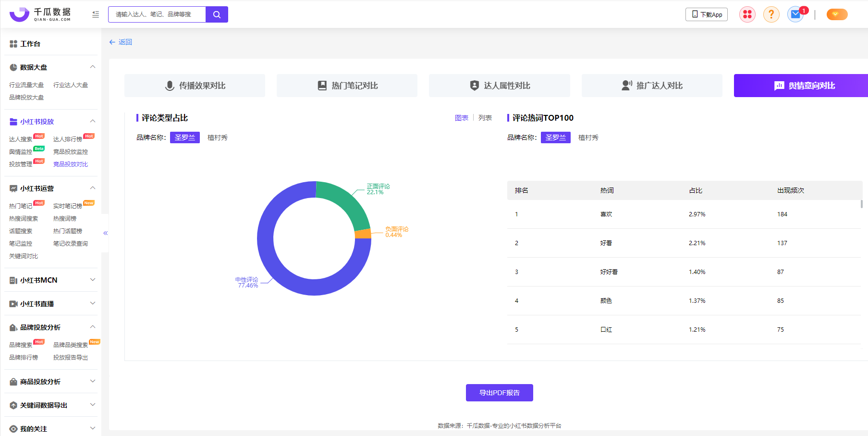This screenshot has width=868, height=436.
Task: Click the 小红书投放 folder icon
Action: coord(13,122)
